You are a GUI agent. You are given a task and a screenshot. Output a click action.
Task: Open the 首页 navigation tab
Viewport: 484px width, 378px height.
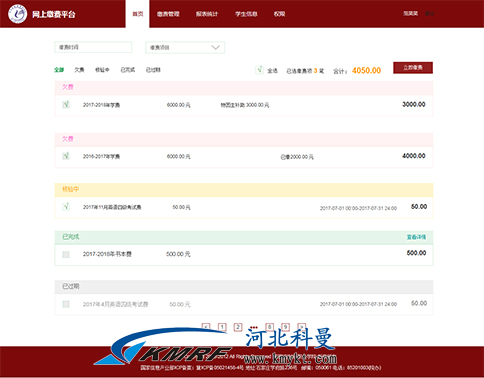pyautogui.click(x=138, y=14)
